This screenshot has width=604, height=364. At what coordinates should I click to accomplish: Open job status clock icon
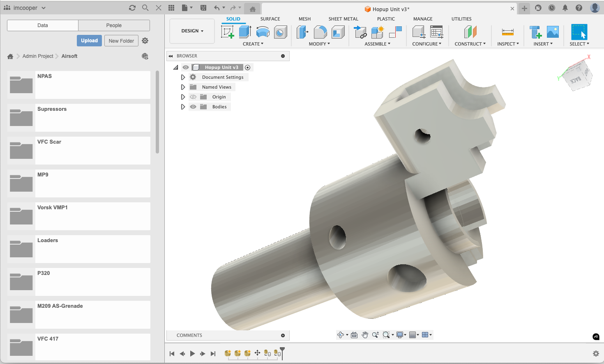click(552, 8)
